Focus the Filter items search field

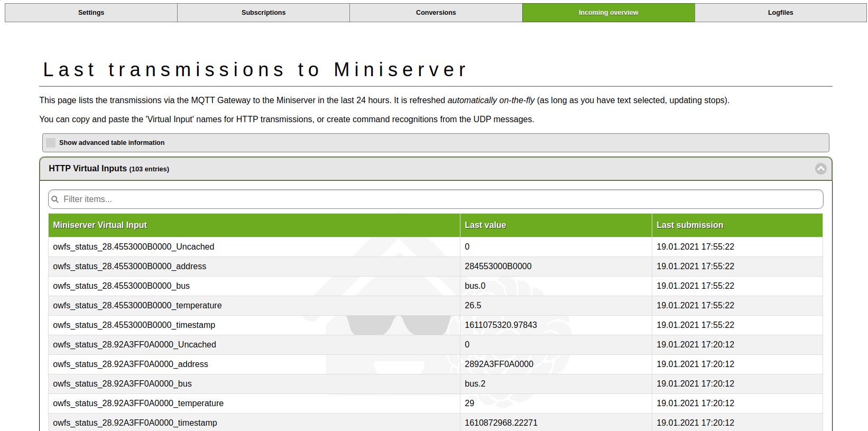(436, 199)
